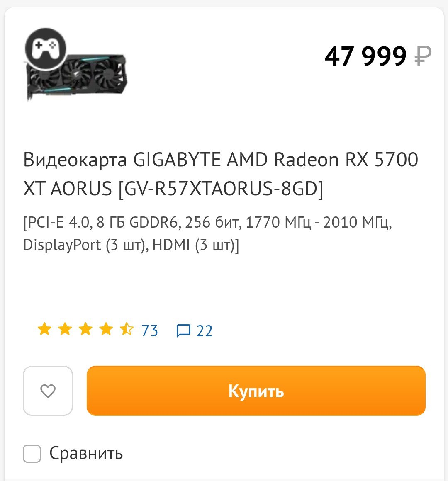Click the DisplayPort and HDMI specs line
448x481 pixels.
point(131,245)
